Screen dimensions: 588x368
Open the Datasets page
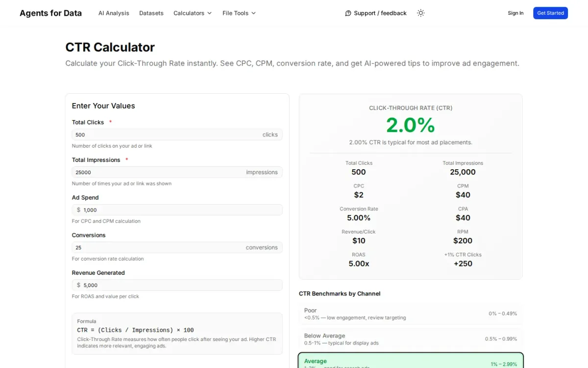tap(151, 13)
